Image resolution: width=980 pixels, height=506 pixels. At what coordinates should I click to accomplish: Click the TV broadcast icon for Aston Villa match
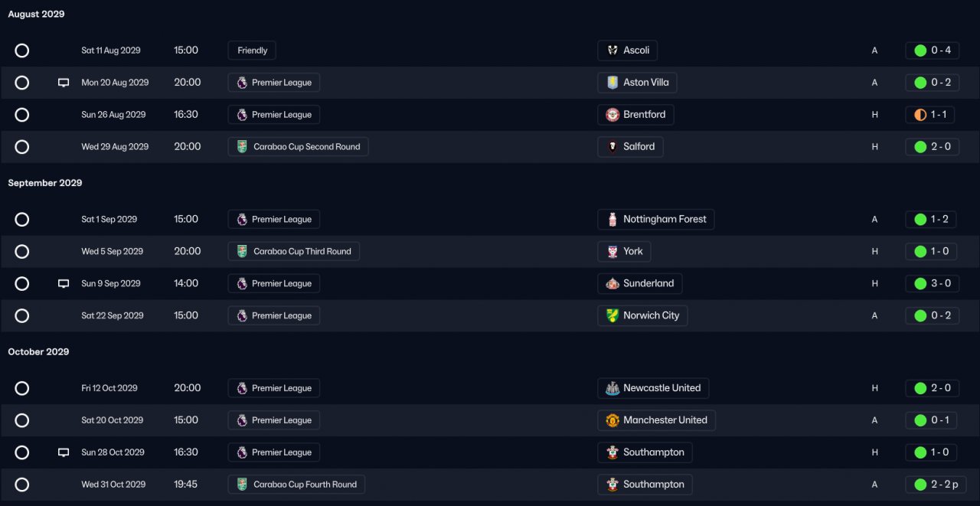point(64,83)
